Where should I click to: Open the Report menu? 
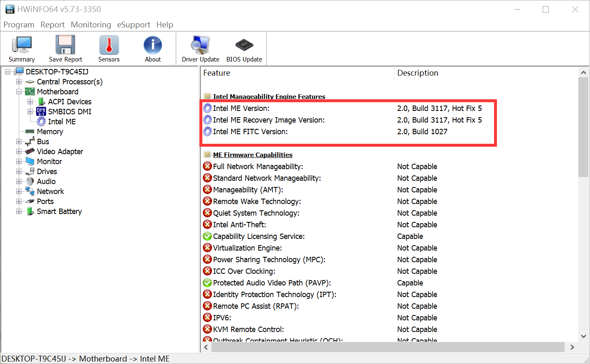coord(52,25)
